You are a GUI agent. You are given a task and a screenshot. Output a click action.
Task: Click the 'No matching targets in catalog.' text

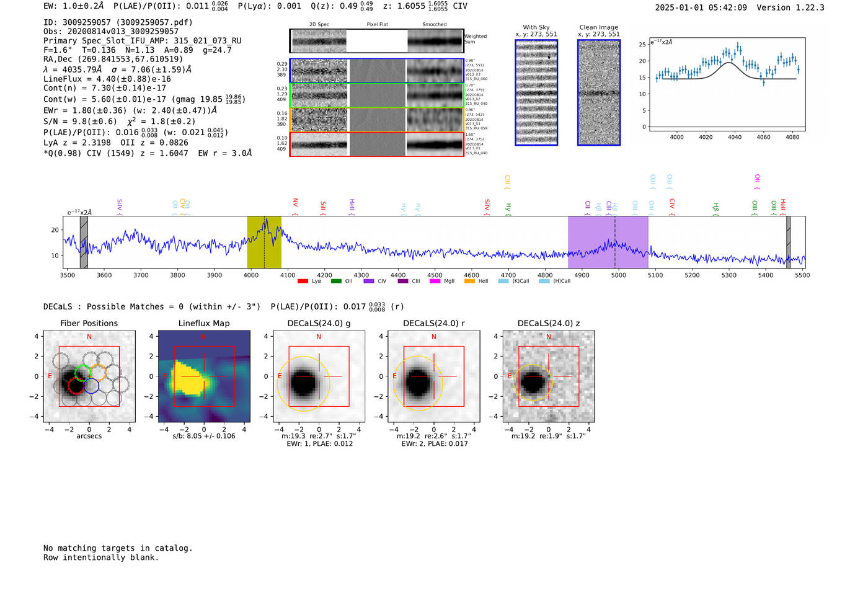pos(118,548)
